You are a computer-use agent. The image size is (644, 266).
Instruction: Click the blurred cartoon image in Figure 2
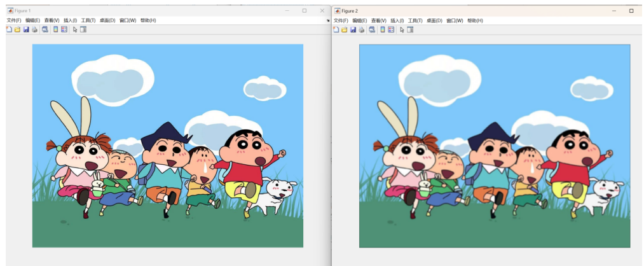[495, 146]
